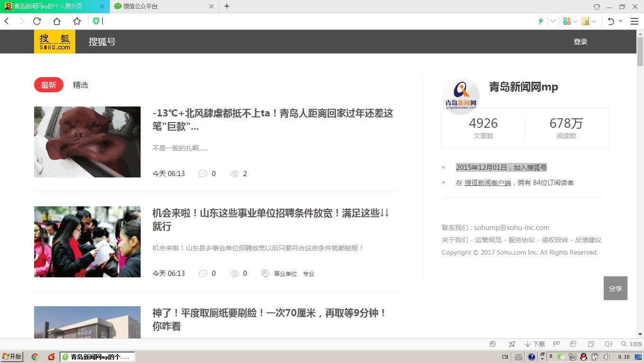
Task: Select the 精选 filter
Action: tap(80, 85)
